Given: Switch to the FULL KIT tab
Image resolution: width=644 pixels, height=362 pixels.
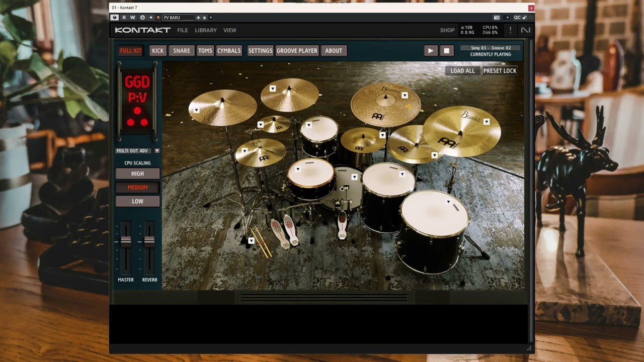Looking at the screenshot, I should pyautogui.click(x=131, y=51).
